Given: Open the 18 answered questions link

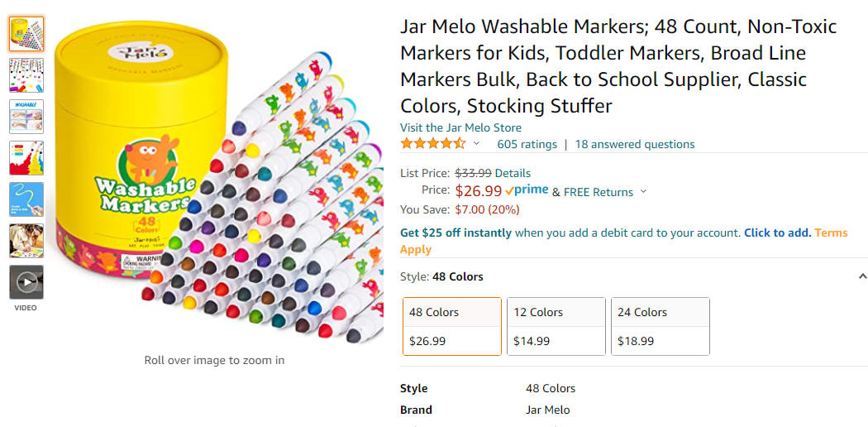Looking at the screenshot, I should [635, 145].
